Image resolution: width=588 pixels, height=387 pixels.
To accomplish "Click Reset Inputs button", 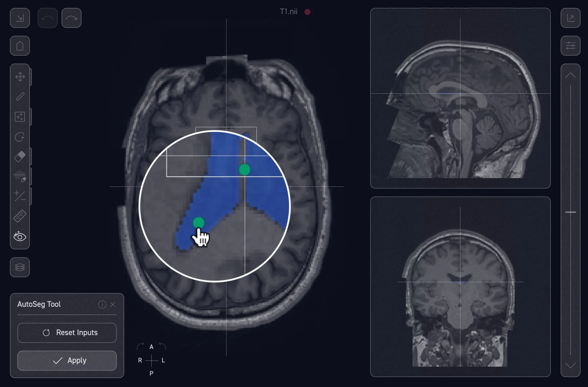I will [67, 333].
